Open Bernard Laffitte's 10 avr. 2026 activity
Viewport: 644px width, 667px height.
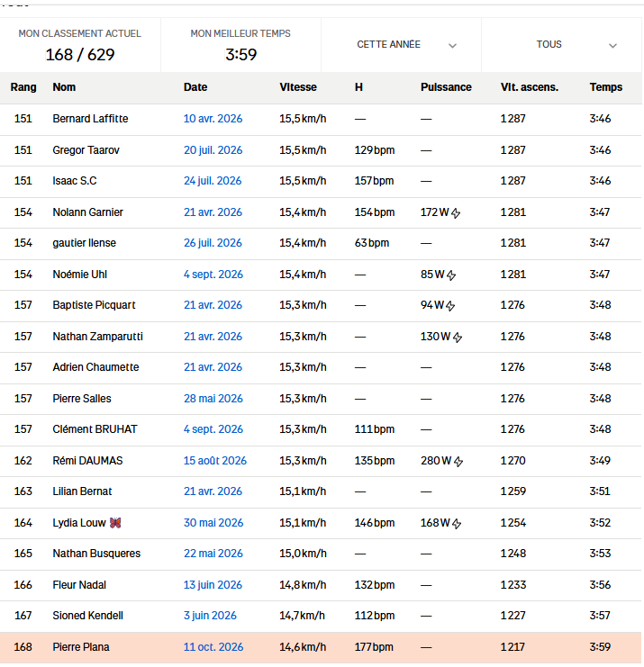[x=213, y=119]
